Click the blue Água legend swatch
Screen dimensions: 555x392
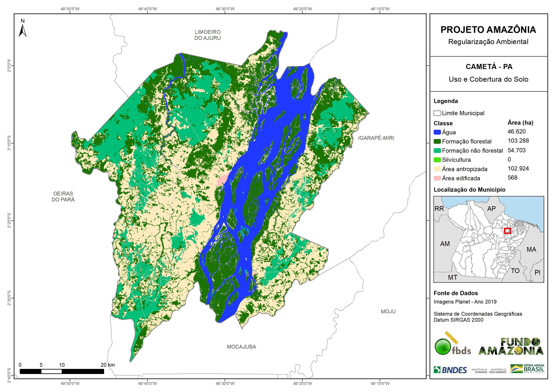[437, 132]
